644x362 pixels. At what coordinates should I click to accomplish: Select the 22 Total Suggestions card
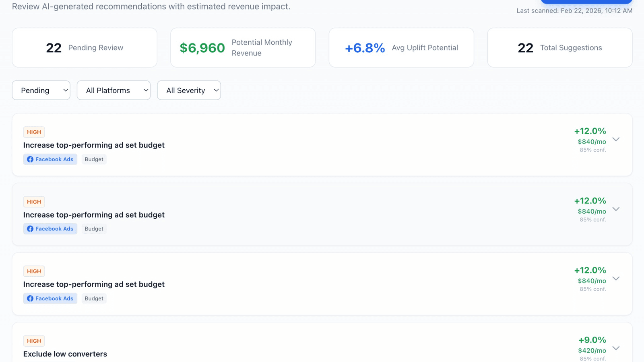[x=560, y=47]
